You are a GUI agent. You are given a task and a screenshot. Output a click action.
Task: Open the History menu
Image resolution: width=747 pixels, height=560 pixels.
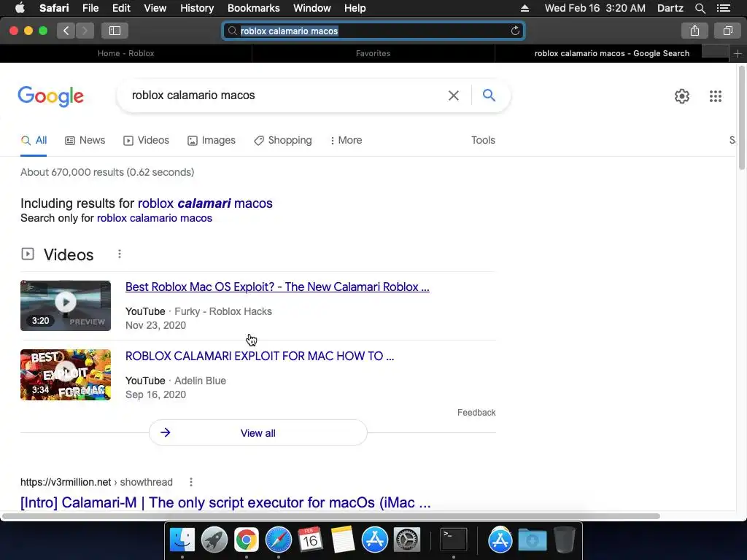click(x=197, y=8)
